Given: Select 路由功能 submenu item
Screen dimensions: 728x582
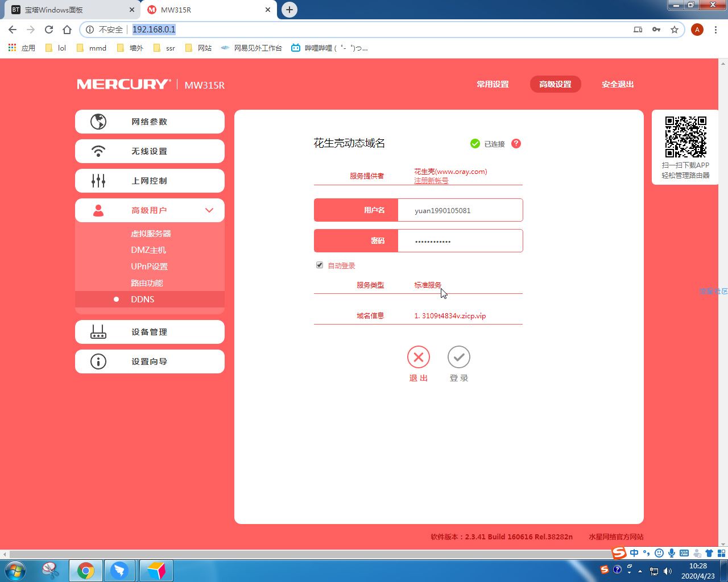Looking at the screenshot, I should point(147,283).
